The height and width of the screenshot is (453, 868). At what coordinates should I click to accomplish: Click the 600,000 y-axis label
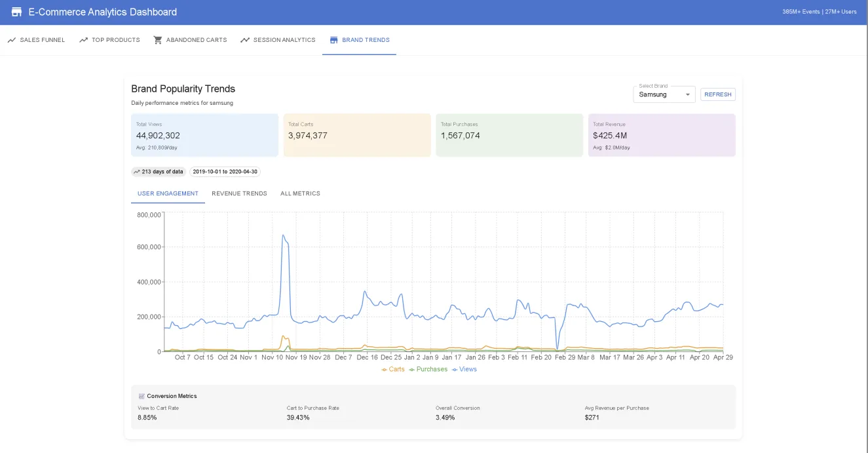[149, 247]
